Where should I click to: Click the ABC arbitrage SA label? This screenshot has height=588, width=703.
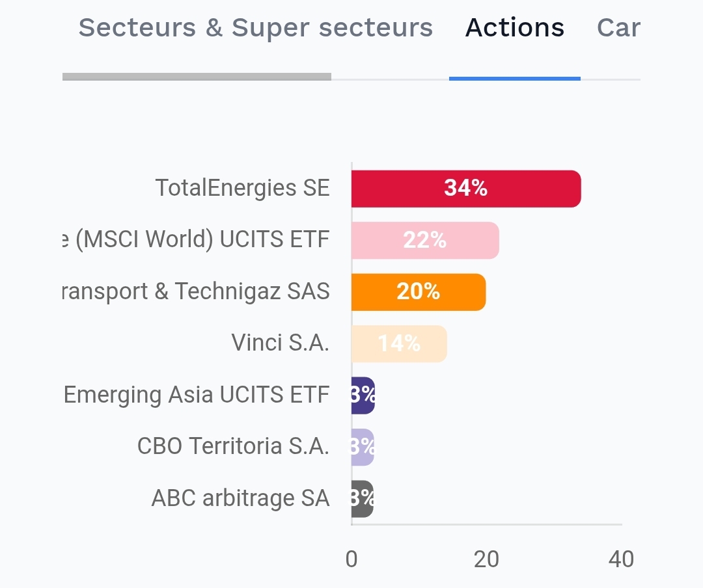240,498
